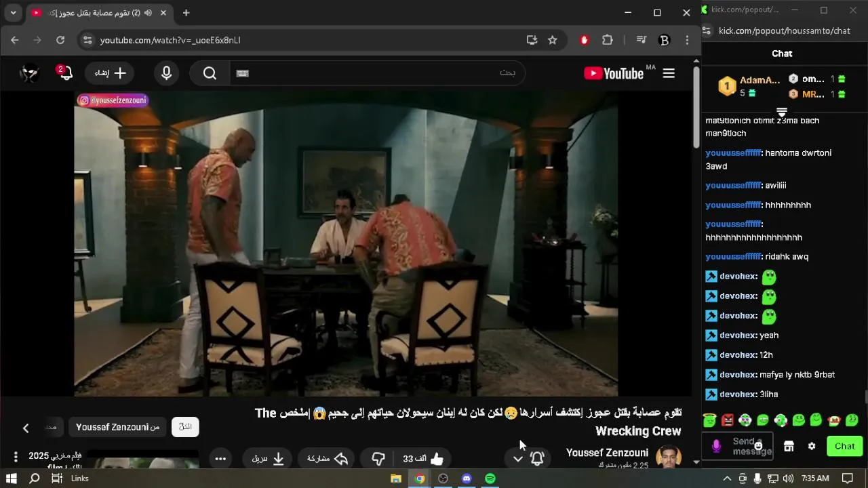Image resolution: width=868 pixels, height=488 pixels.
Task: Open Chrome tab search dropdown arrow
Action: point(13,13)
